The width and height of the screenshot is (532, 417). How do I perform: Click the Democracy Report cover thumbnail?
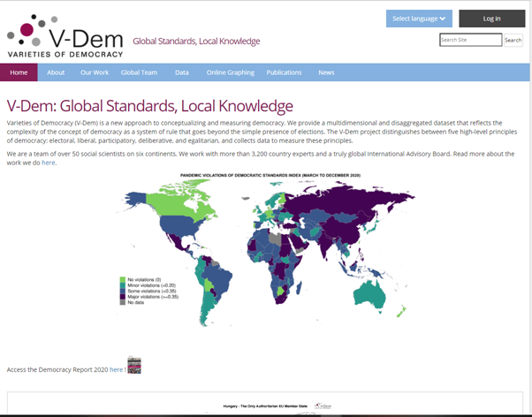tap(134, 365)
